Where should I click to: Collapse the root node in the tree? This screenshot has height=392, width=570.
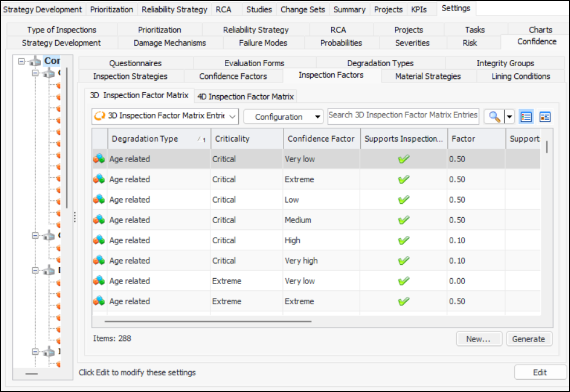[21, 61]
